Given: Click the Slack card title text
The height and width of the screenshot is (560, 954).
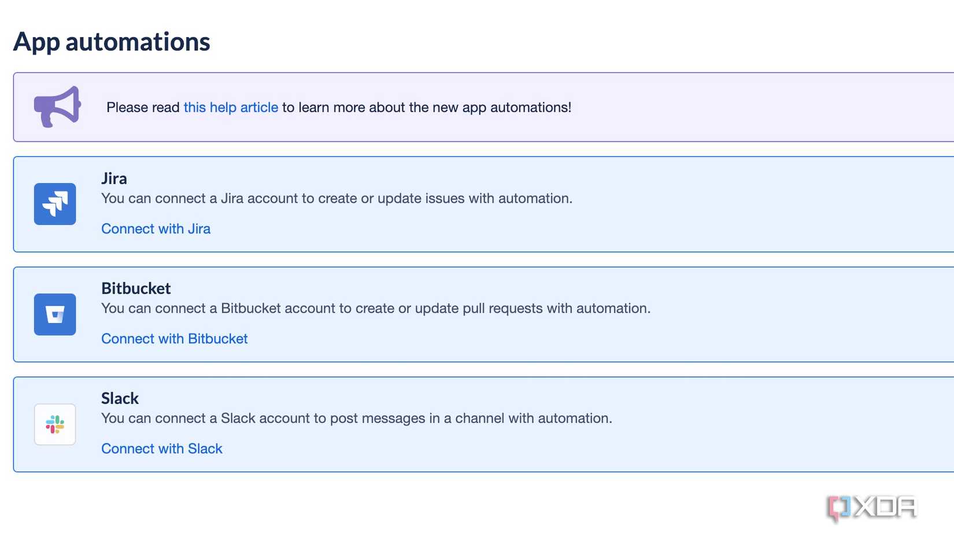Looking at the screenshot, I should pyautogui.click(x=120, y=398).
